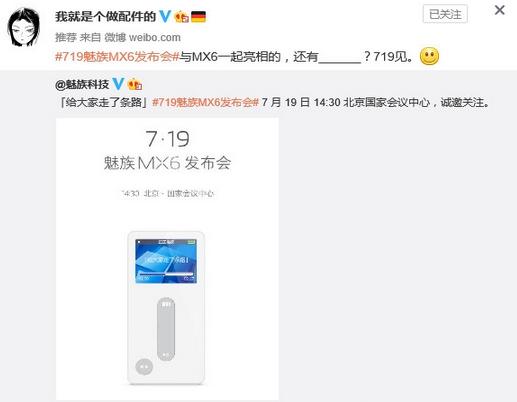Click the 推荐 label under the username
Screen dimensions: 517x402
[66, 37]
